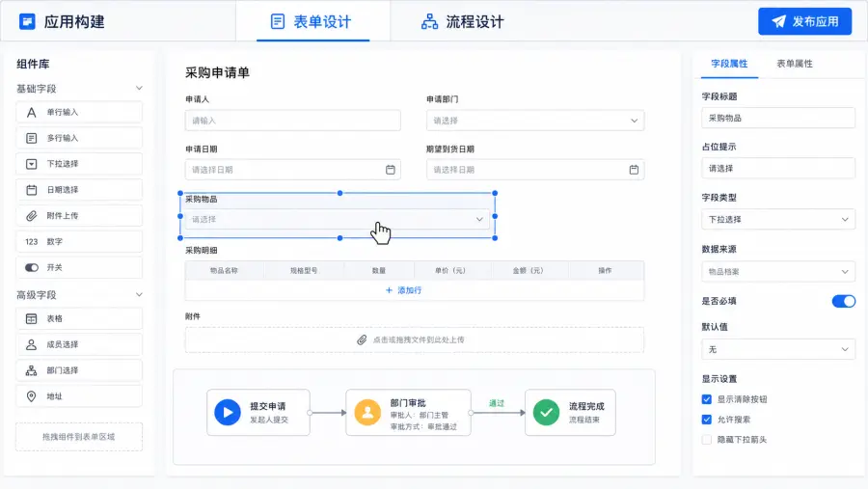The width and height of the screenshot is (868, 489).
Task: Open the 数据来源 dropdown
Action: point(778,271)
